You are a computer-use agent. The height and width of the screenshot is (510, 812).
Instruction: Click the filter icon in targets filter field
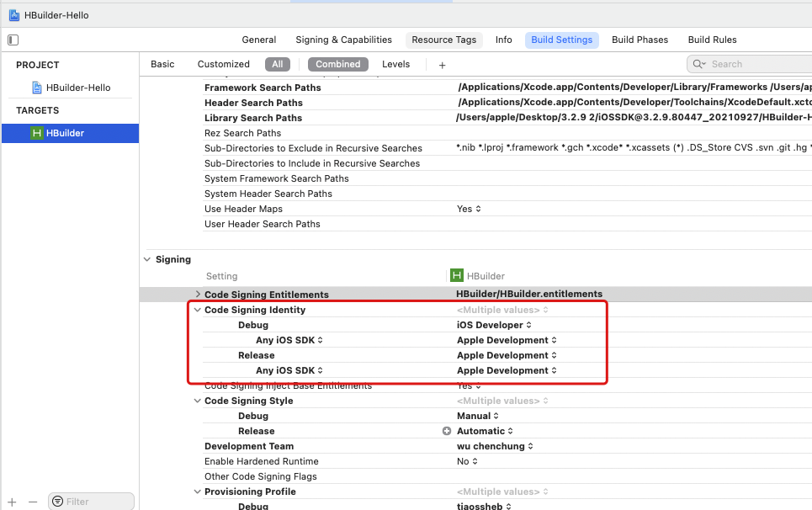(x=57, y=502)
